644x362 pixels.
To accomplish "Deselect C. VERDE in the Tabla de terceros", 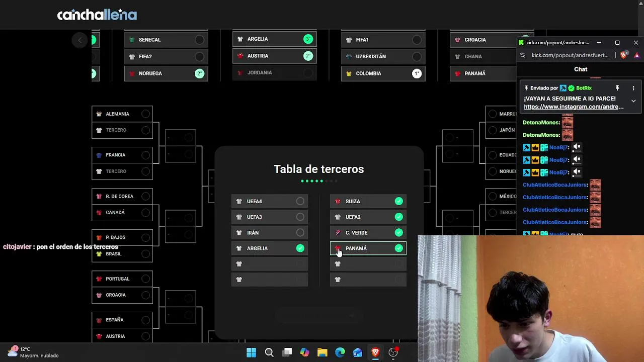I will [368, 232].
